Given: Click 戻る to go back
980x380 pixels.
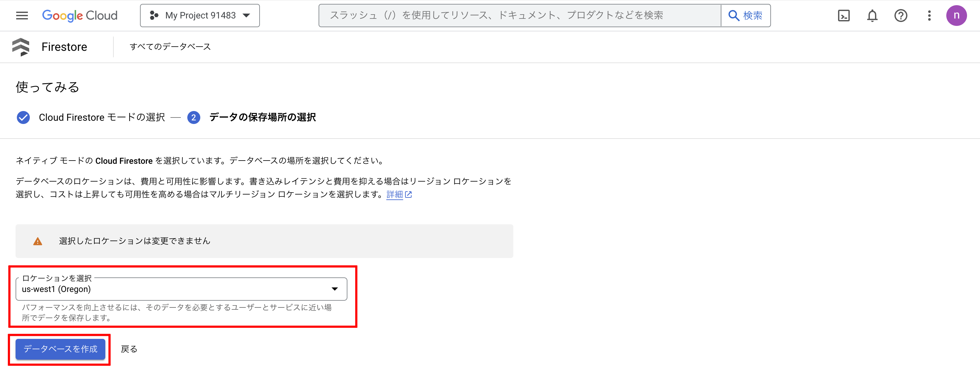Looking at the screenshot, I should click(x=129, y=349).
